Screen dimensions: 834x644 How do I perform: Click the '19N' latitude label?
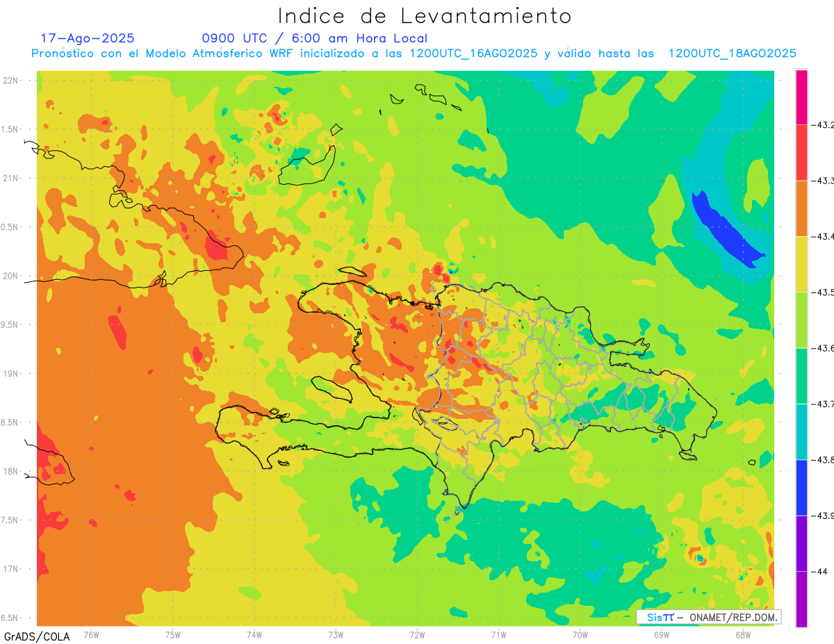point(11,373)
